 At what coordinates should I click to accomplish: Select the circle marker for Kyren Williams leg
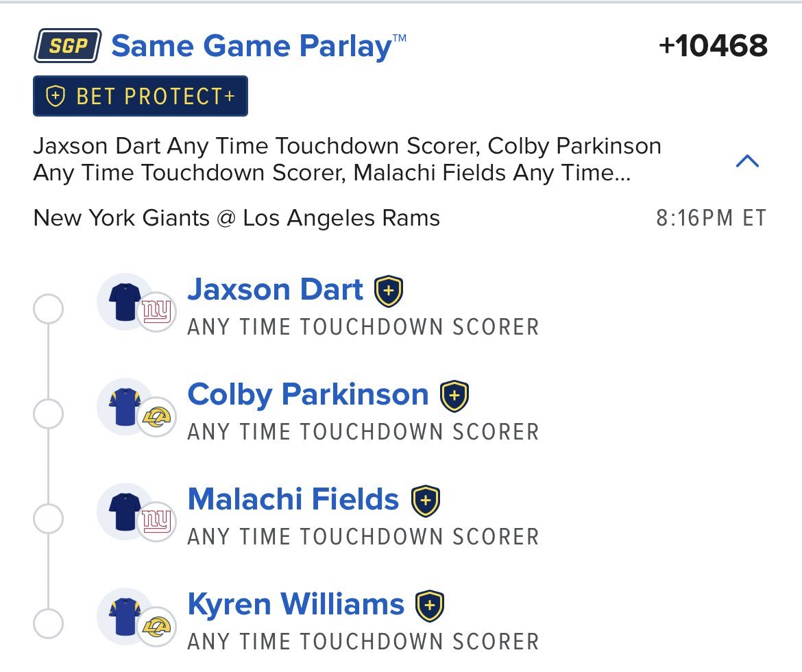[48, 623]
